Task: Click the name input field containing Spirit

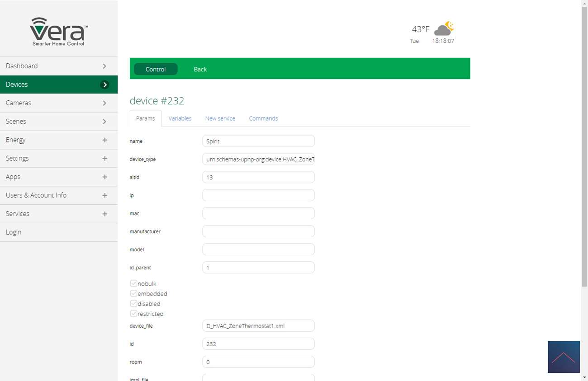Action: (x=258, y=141)
